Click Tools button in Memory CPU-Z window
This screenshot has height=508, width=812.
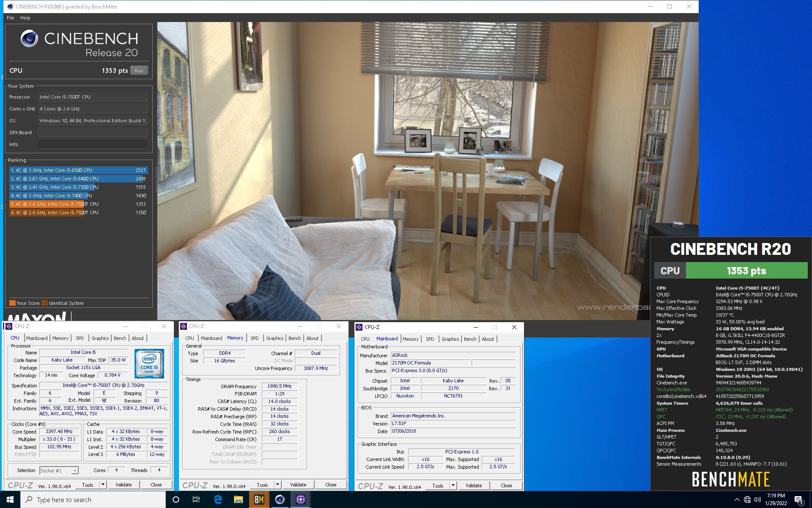pyautogui.click(x=263, y=485)
